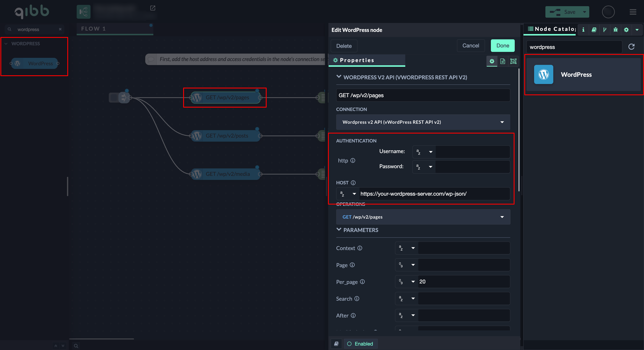The width and height of the screenshot is (644, 350).
Task: Open the Operations GET /wp/v2/pages dropdown
Action: pos(423,217)
